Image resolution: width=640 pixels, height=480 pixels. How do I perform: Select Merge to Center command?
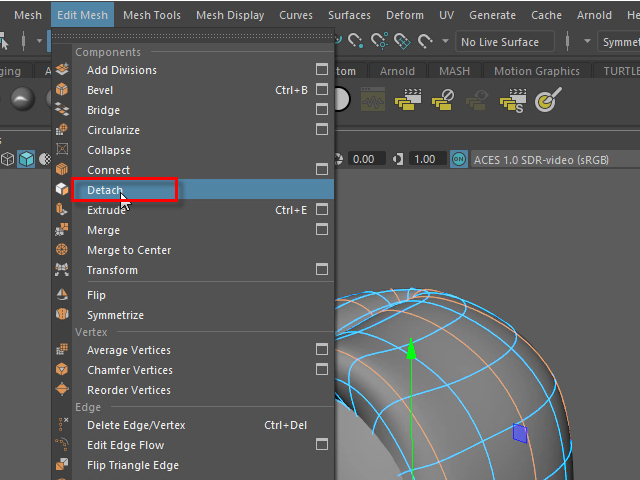tap(129, 250)
